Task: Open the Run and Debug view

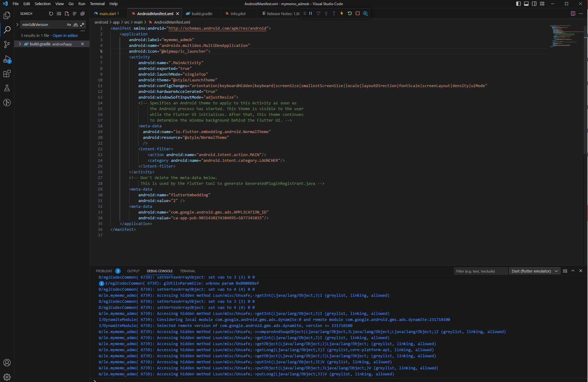Action: tap(7, 59)
